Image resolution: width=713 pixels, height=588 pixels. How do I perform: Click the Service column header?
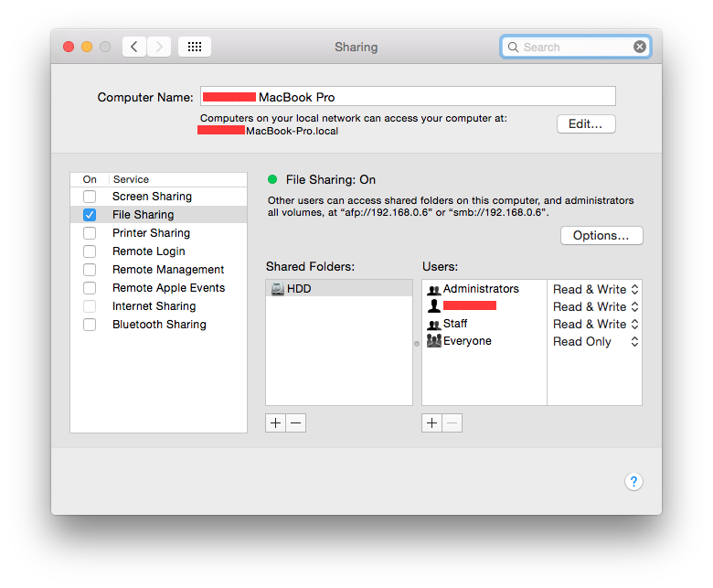click(x=131, y=179)
